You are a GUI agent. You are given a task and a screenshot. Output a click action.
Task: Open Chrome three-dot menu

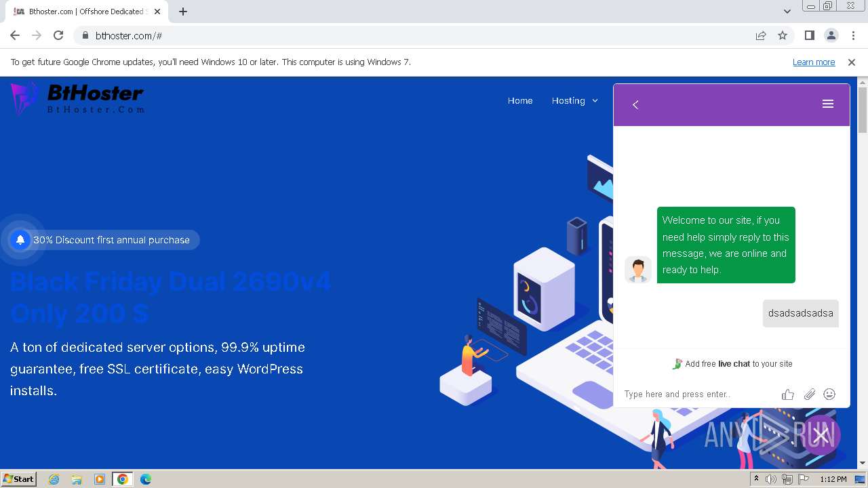click(x=853, y=35)
